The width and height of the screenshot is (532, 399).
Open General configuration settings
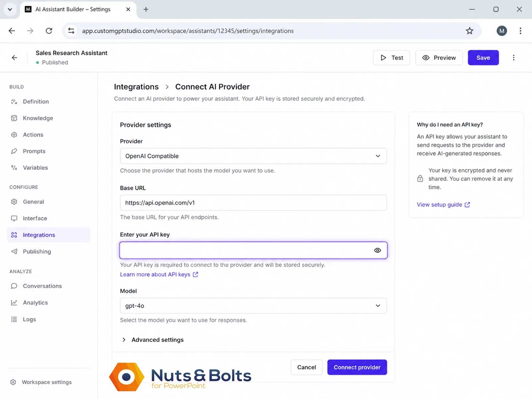click(49, 202)
